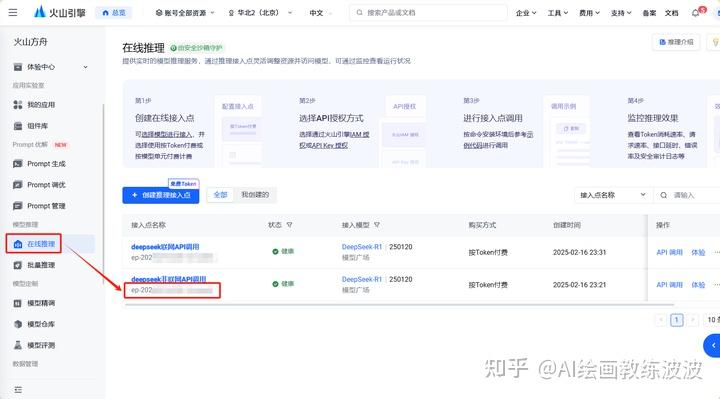
Task: Click 体验 in the 23:21 row
Action: pyautogui.click(x=698, y=285)
